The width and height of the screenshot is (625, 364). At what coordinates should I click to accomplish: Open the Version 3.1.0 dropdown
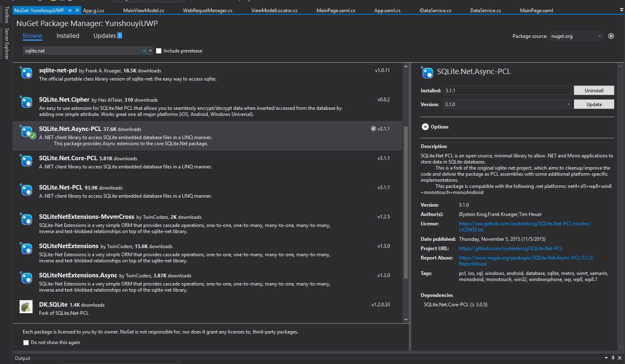(507, 105)
